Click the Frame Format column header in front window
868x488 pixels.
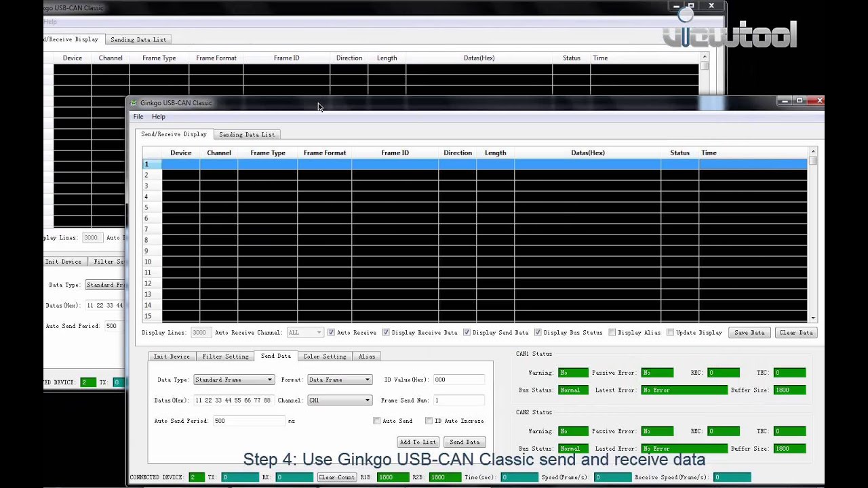tap(325, 153)
